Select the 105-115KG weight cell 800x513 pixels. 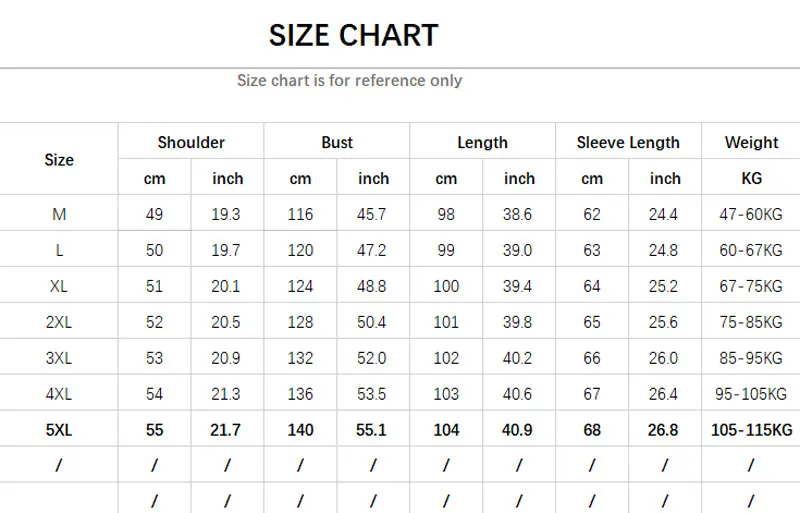click(x=751, y=430)
